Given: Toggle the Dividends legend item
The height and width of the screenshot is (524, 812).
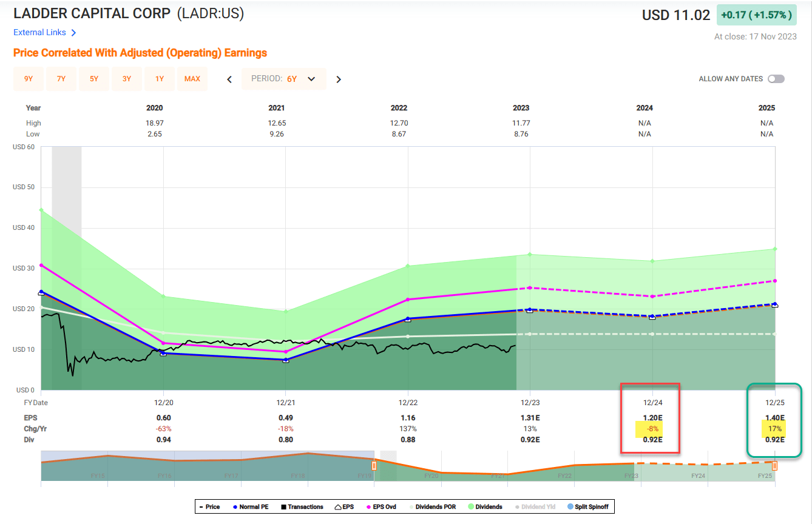Looking at the screenshot, I should (485, 506).
